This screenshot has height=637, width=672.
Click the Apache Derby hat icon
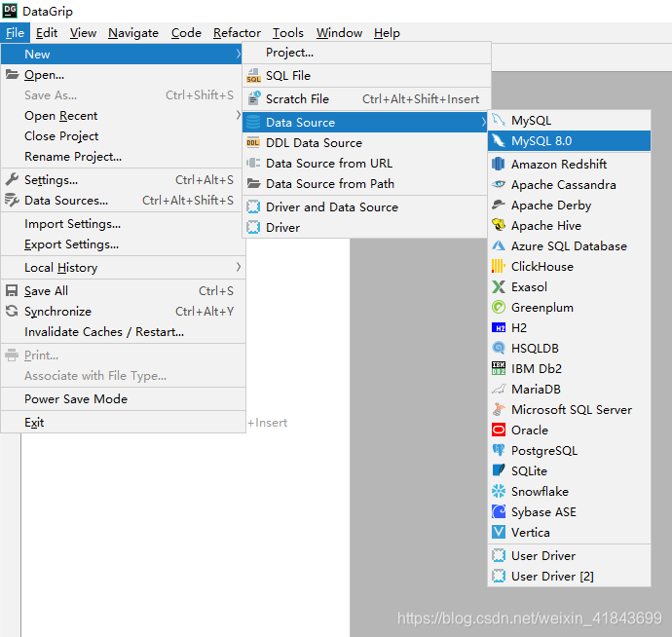tap(498, 205)
